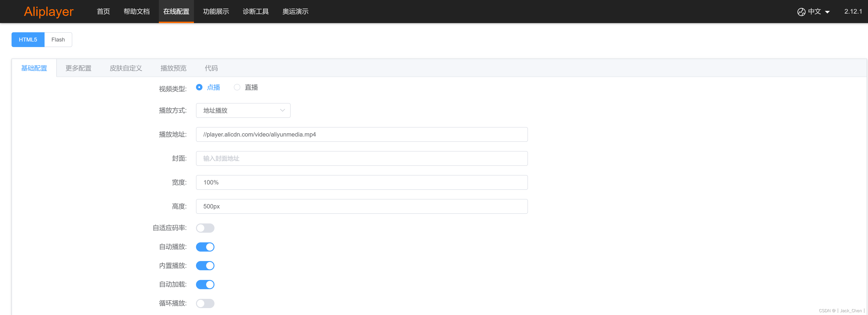The image size is (868, 315).
Task: Turn off the 自动加载 switch
Action: (205, 285)
